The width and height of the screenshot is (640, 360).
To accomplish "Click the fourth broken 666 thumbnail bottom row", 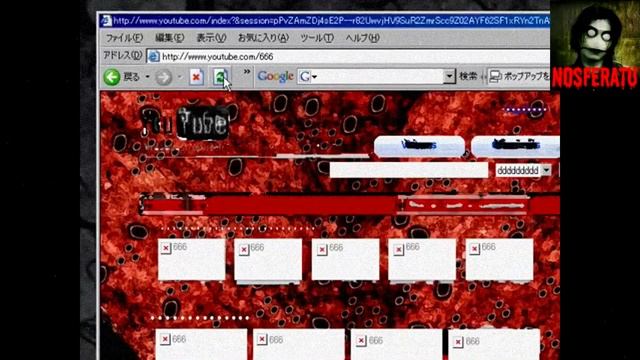I will tap(494, 344).
